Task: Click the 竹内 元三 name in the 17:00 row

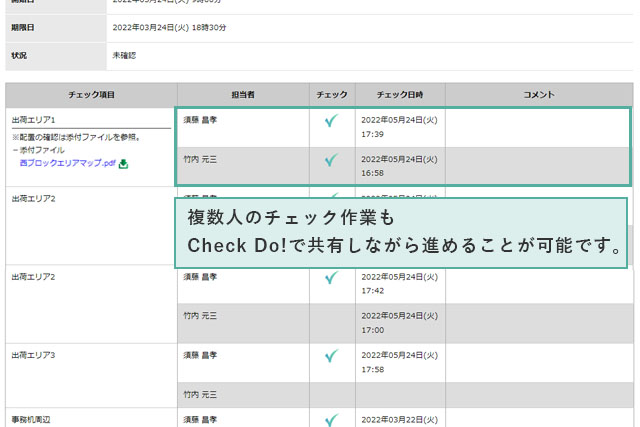Action: point(200,316)
